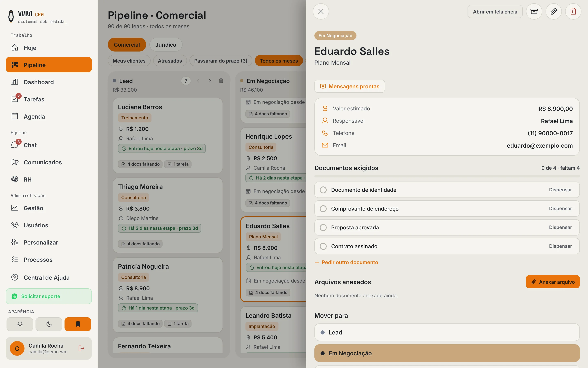The image size is (588, 368).
Task: Click the pencil edit icon
Action: (553, 11)
